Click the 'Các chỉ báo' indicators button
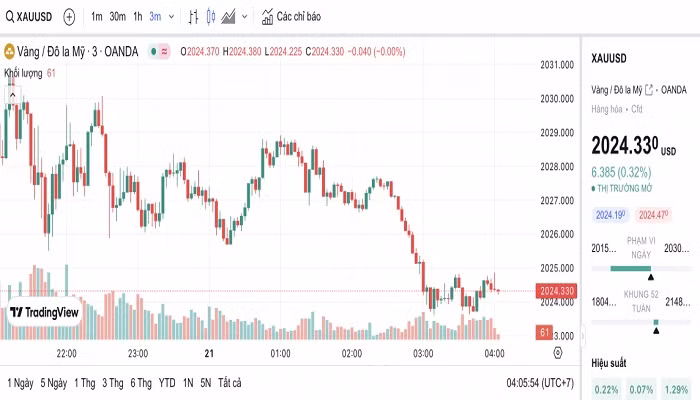The height and width of the screenshot is (400, 700). [292, 17]
